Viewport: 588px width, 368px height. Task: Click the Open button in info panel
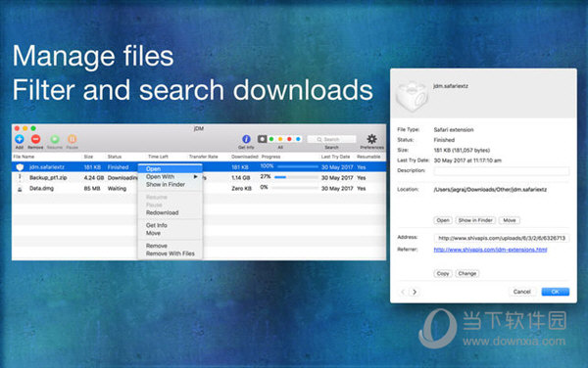coord(443,220)
